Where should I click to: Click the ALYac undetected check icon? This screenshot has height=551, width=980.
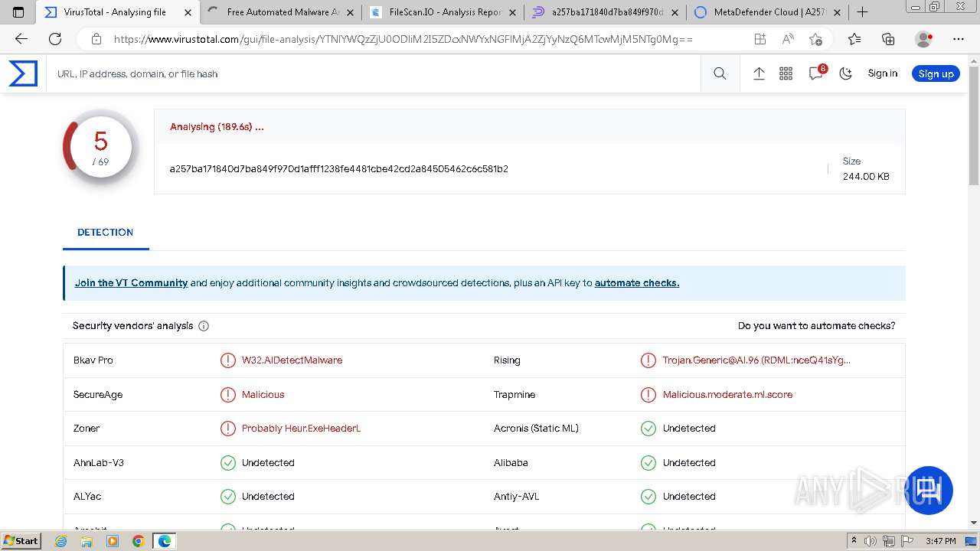(228, 497)
